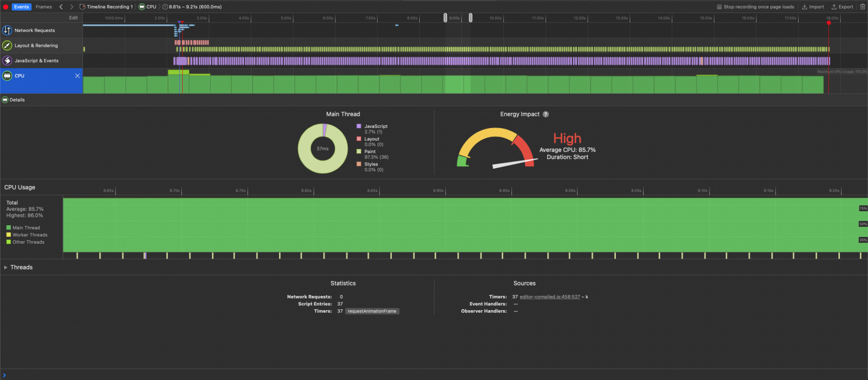Select the Layout & Rendering timeline icon
This screenshot has width=868, height=380.
pos(7,46)
